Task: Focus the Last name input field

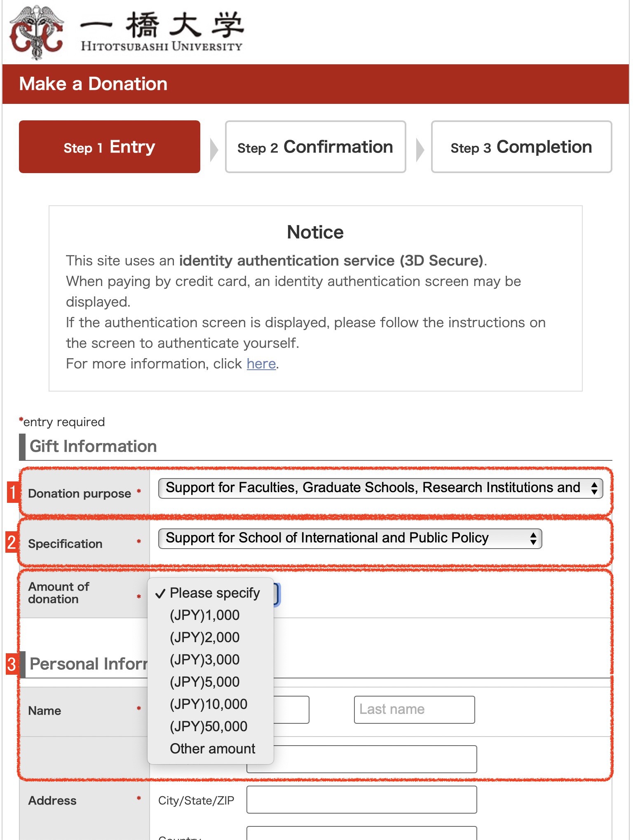Action: coord(414,710)
